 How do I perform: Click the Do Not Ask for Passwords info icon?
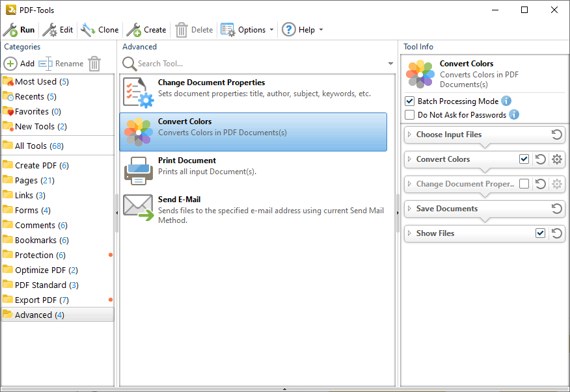513,114
